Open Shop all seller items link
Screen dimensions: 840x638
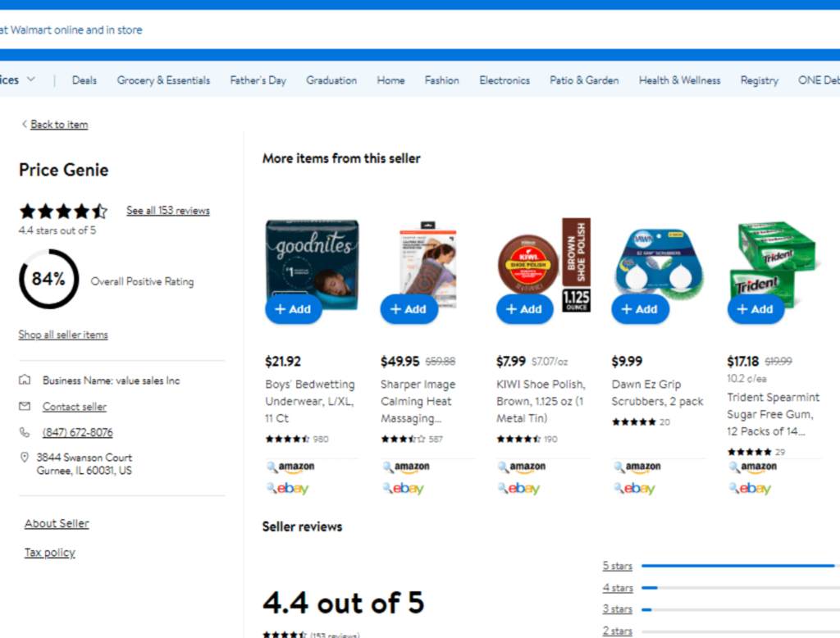tap(63, 335)
